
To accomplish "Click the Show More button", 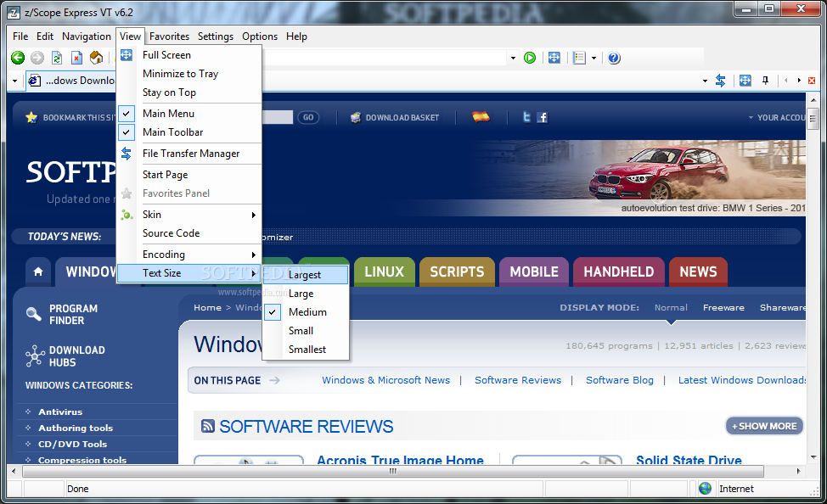I will tap(764, 426).
